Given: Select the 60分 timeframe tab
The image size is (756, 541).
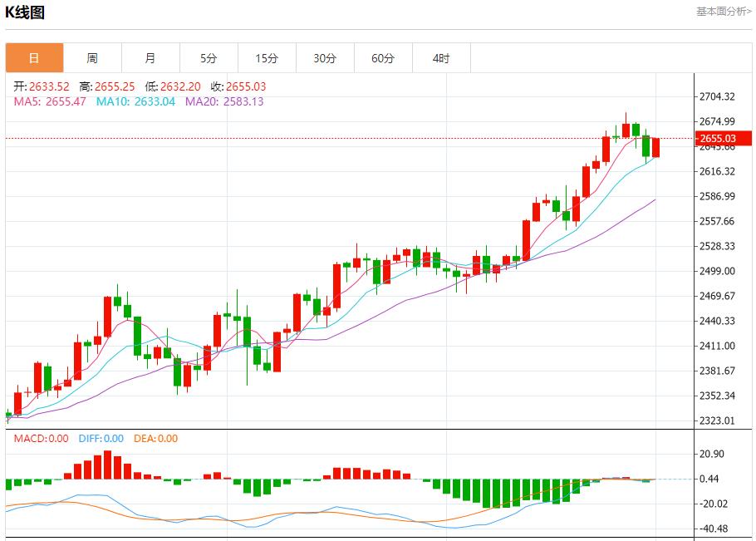Looking at the screenshot, I should coord(383,58).
